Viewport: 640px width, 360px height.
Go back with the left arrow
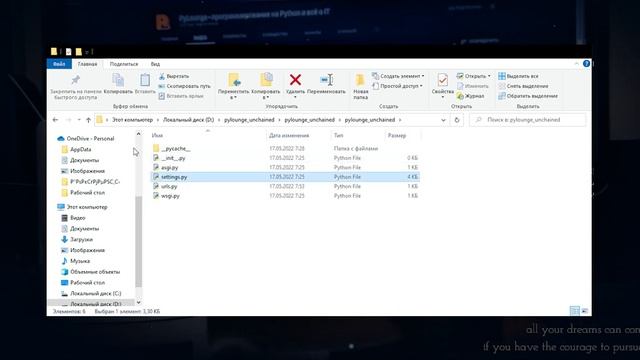(56, 120)
